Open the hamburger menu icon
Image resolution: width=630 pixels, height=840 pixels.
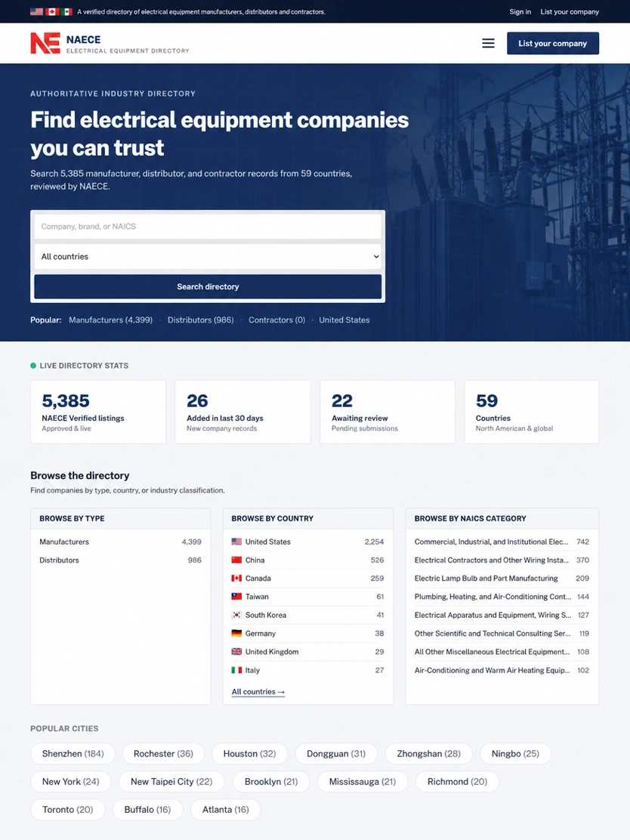[x=488, y=43]
